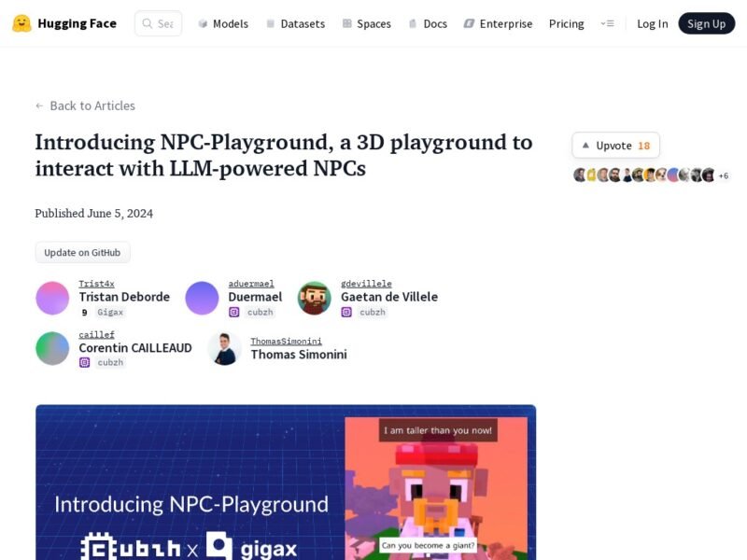The width and height of the screenshot is (747, 560).
Task: Focus the search input field
Action: click(158, 23)
